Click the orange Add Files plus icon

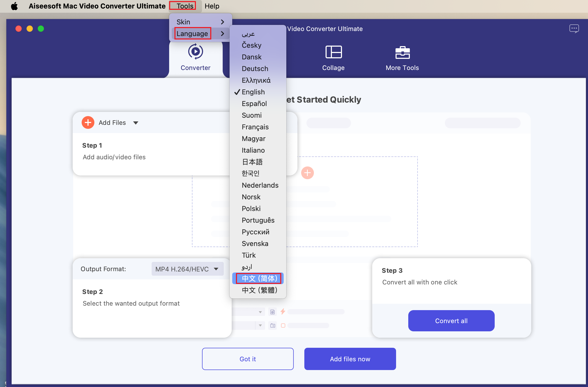pyautogui.click(x=88, y=122)
